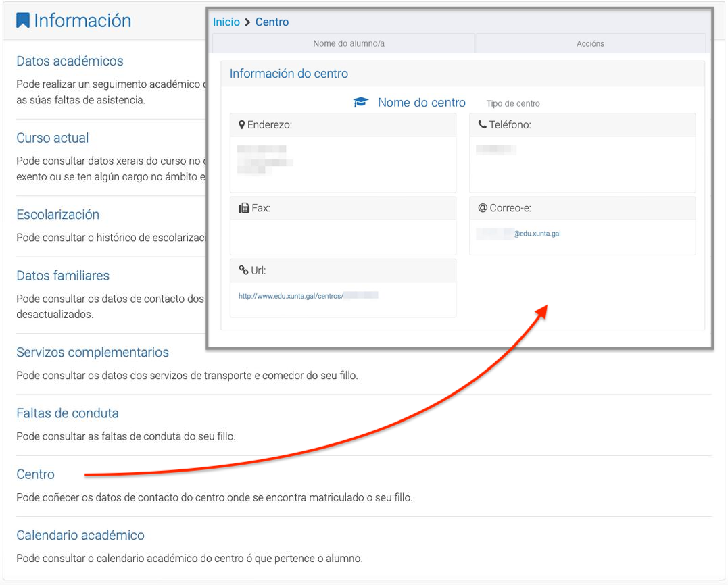Viewport: 728px width, 585px height.
Task: Open Calendario académico link
Action: pos(80,535)
